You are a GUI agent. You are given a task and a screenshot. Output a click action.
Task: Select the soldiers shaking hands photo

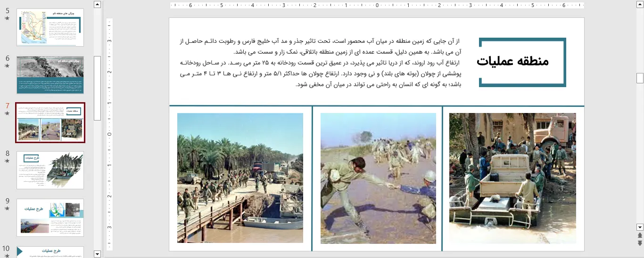coord(378,178)
